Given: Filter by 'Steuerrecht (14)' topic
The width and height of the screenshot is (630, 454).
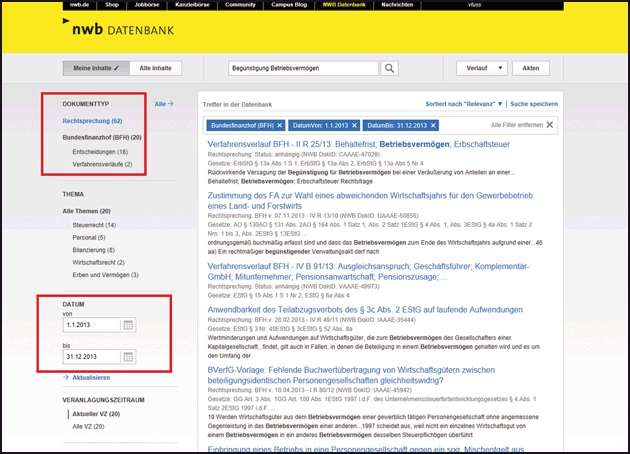Looking at the screenshot, I should click(x=95, y=227).
